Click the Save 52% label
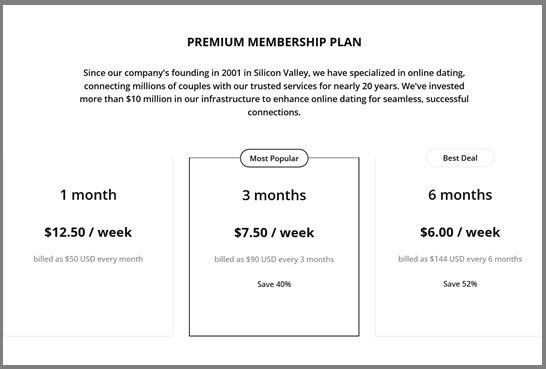Screen dimensions: 546x369 click(460, 284)
